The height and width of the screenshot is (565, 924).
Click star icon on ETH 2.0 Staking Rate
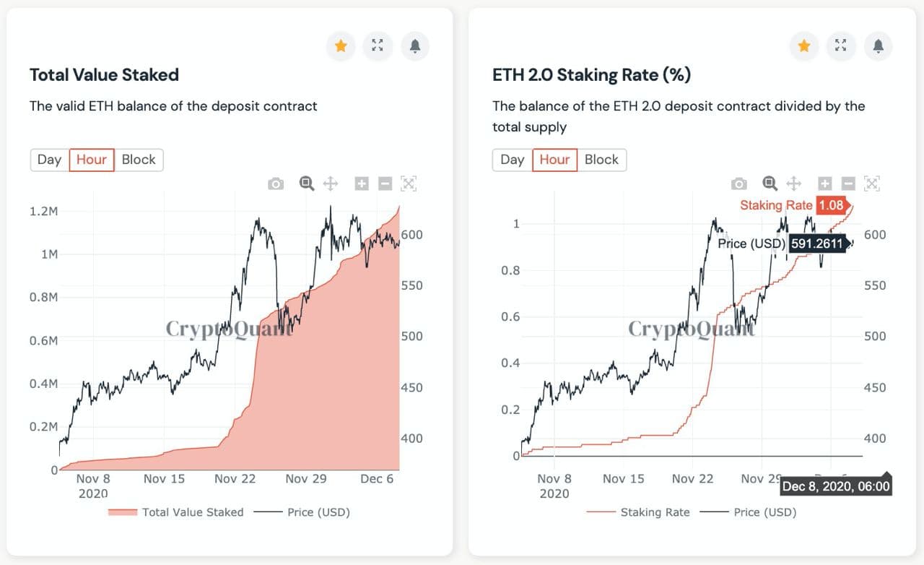point(803,46)
